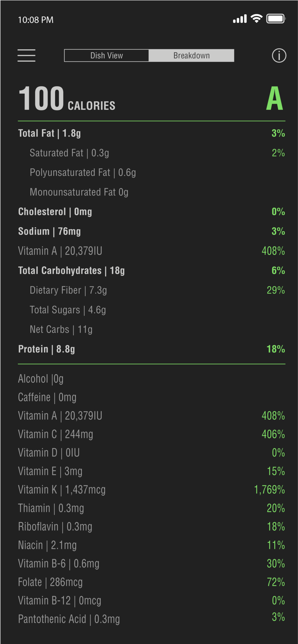298x644 pixels.
Task: Tap the battery status icon
Action: 276,19
